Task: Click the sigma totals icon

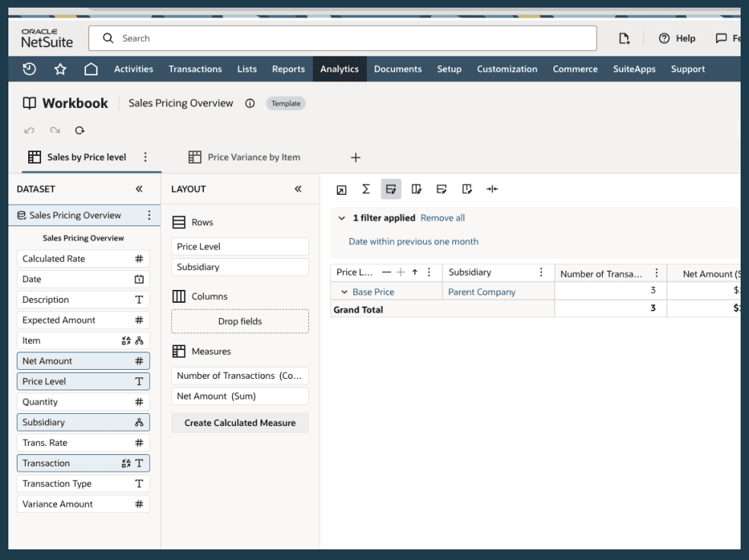Action: (x=366, y=189)
